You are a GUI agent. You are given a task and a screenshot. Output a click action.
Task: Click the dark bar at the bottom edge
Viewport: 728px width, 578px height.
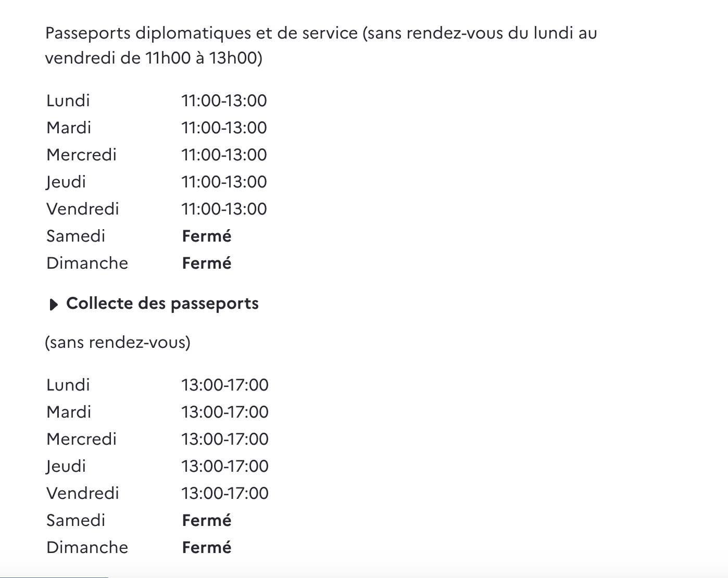pyautogui.click(x=54, y=576)
